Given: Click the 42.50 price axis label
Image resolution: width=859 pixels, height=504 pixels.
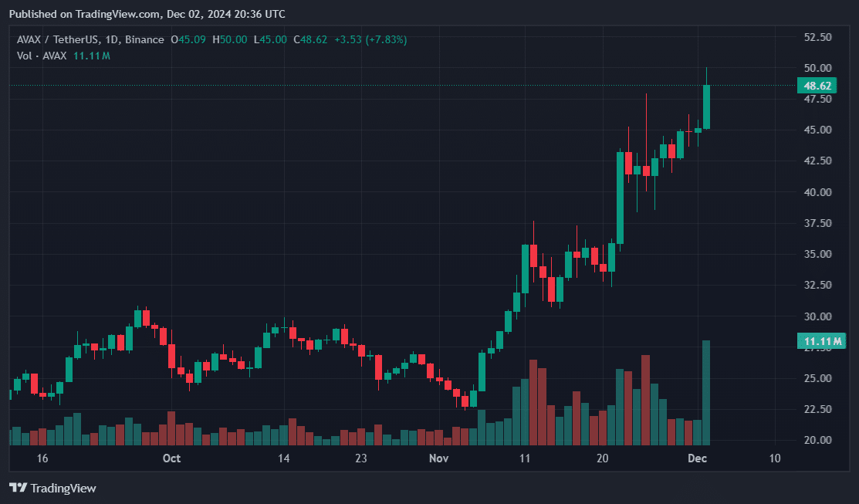Looking at the screenshot, I should point(817,161).
